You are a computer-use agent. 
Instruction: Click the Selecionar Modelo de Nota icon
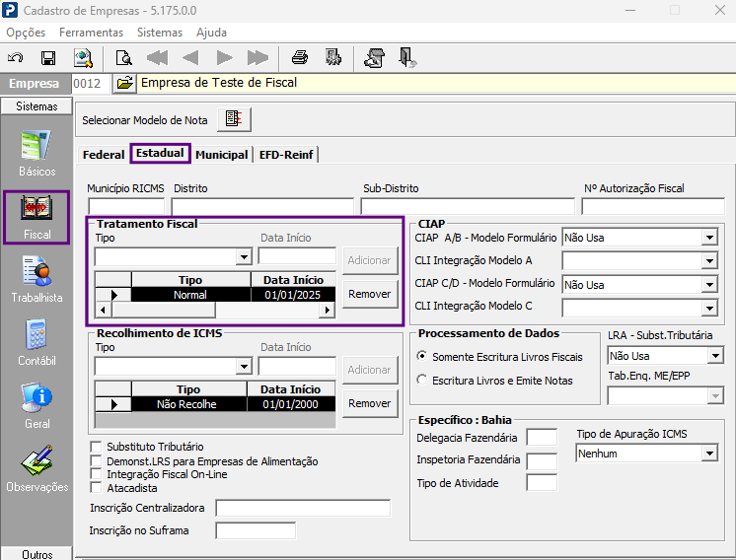click(234, 119)
